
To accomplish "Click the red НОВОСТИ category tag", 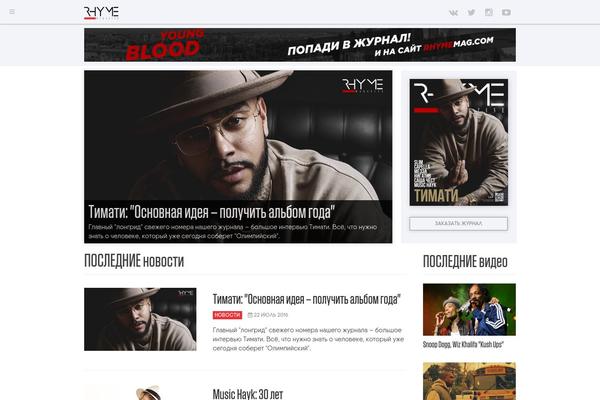I will tap(227, 315).
